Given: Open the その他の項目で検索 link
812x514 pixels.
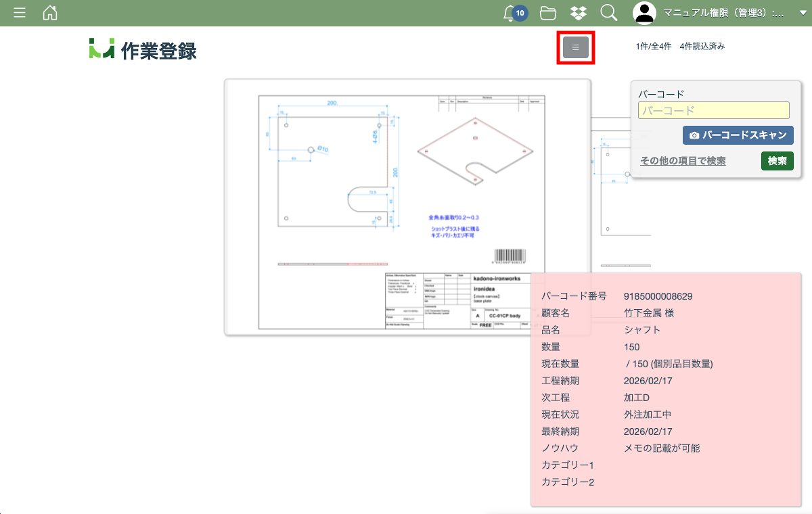Looking at the screenshot, I should (683, 161).
